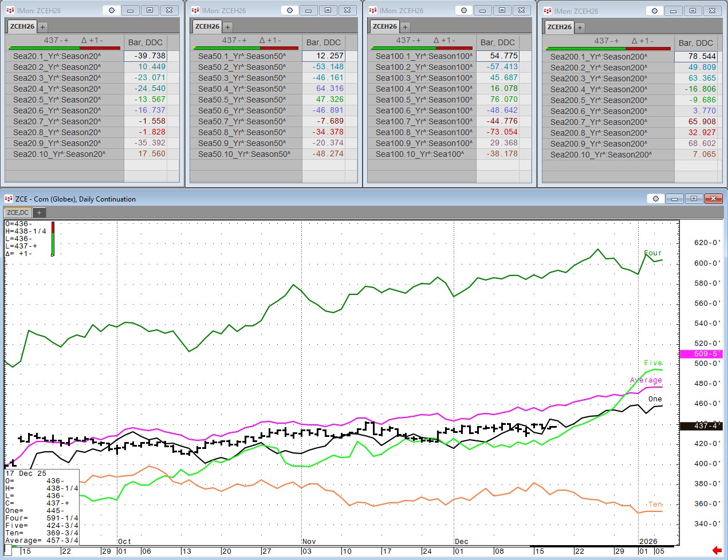Restore the third IMon window with its maximize button

(x=502, y=10)
